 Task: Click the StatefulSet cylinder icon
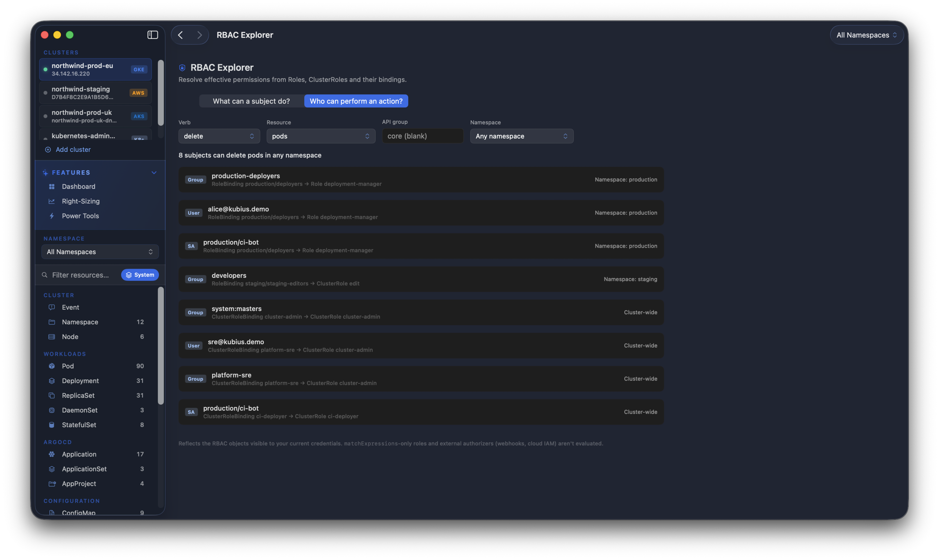pyautogui.click(x=52, y=425)
